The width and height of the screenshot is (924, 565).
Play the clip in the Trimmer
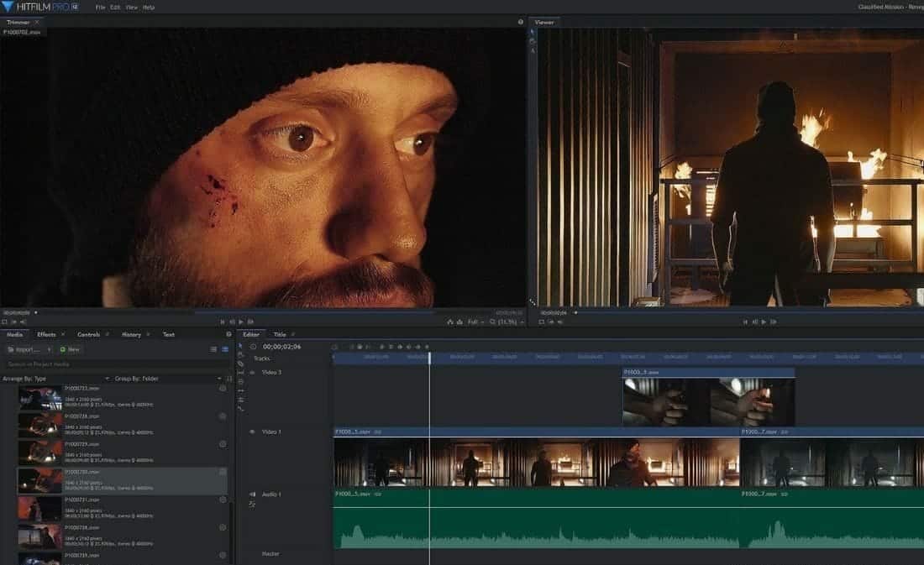(241, 322)
